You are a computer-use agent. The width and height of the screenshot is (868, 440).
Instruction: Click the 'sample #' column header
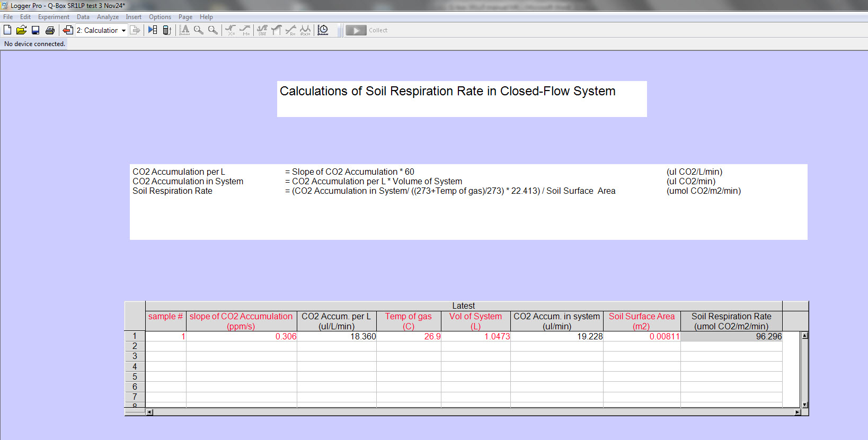[165, 321]
